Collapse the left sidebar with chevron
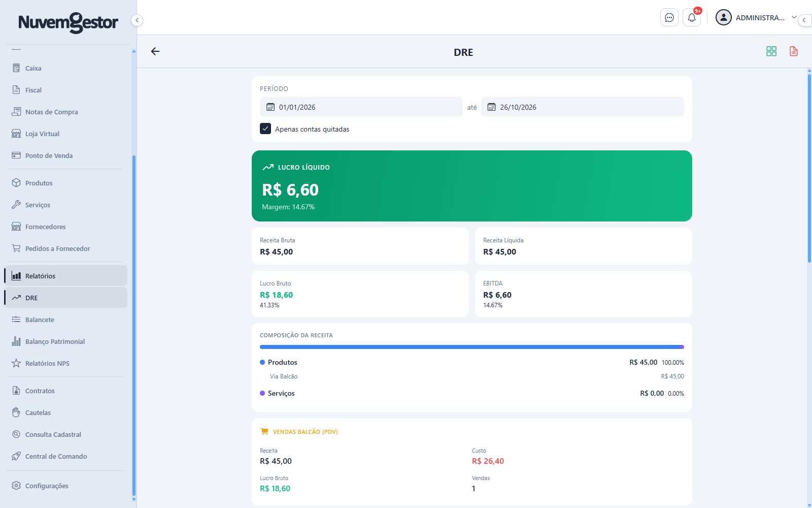The width and height of the screenshot is (812, 508). (x=137, y=20)
